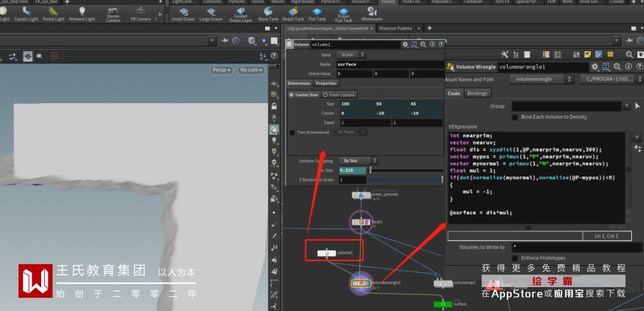Select the volume1 node in the network

click(327, 253)
